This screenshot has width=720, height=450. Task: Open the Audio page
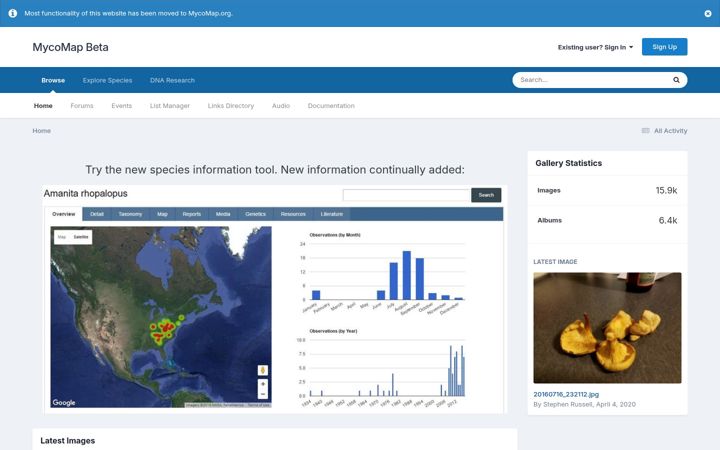pyautogui.click(x=281, y=106)
